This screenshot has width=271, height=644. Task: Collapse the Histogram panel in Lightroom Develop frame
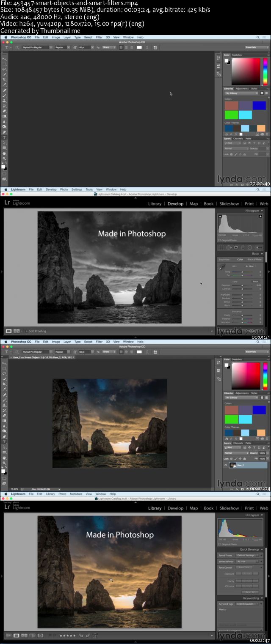click(262, 211)
